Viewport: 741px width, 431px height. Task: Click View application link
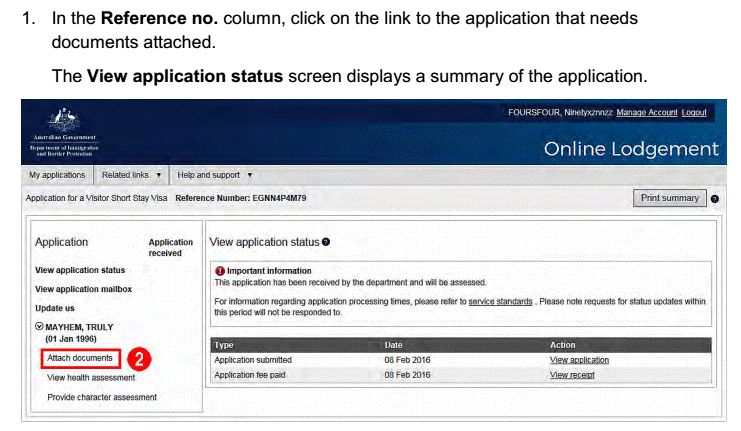tap(579, 360)
